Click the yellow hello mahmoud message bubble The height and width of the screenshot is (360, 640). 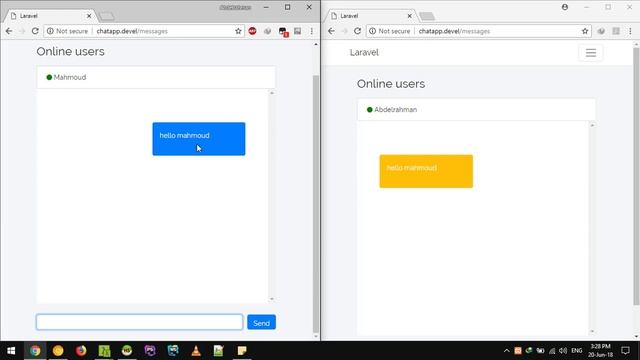426,171
